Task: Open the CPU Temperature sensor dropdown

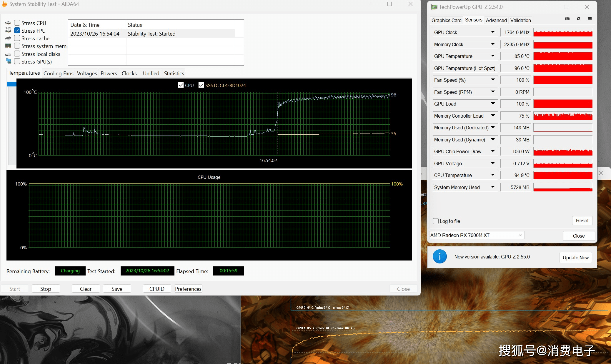Action: pos(493,175)
